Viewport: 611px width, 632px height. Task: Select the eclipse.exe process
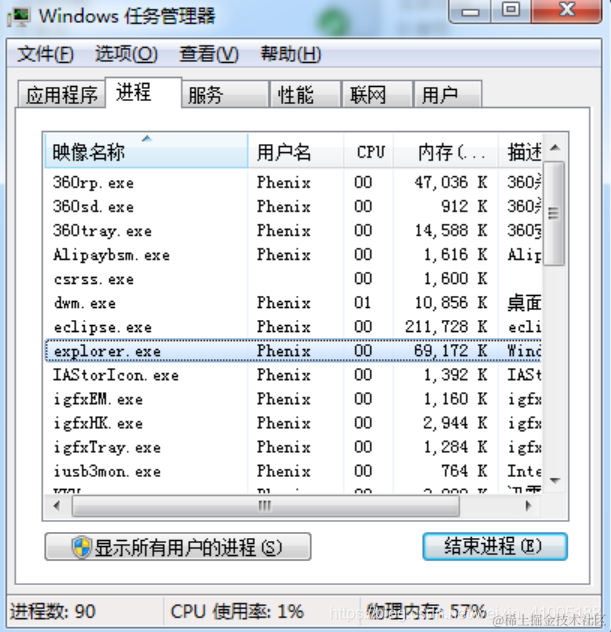(293, 327)
